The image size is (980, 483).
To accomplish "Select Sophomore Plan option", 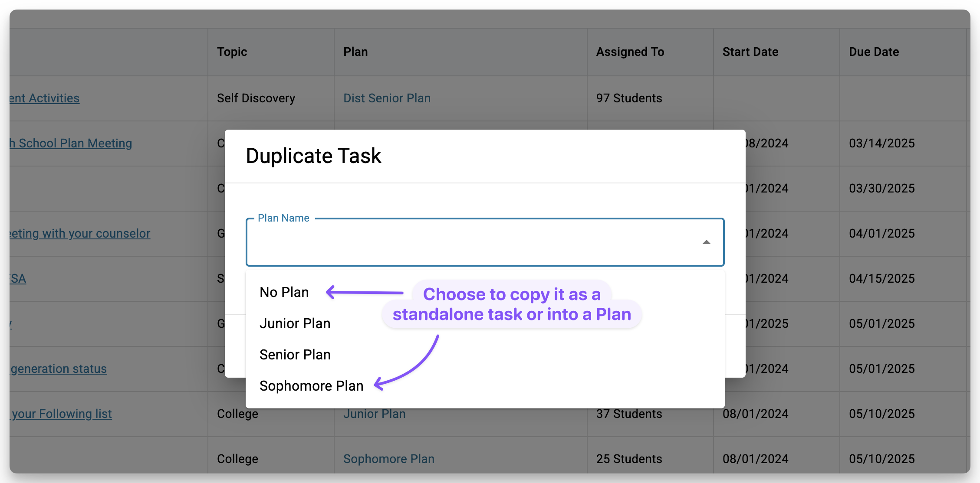I will [x=311, y=386].
